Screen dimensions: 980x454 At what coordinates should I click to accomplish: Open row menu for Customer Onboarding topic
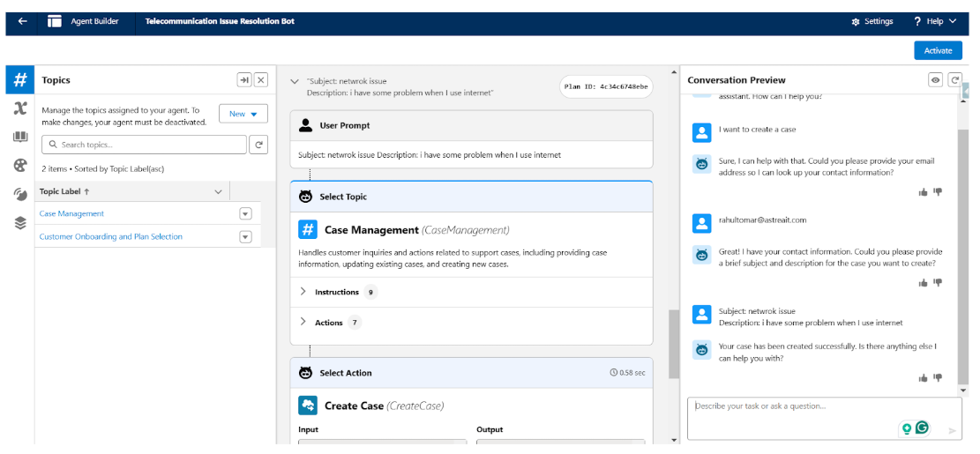245,237
